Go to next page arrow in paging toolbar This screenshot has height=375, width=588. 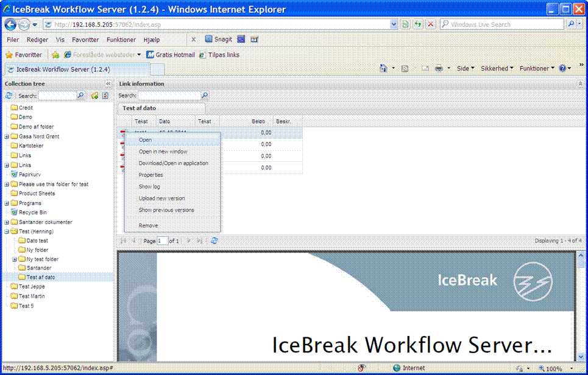[x=189, y=241]
